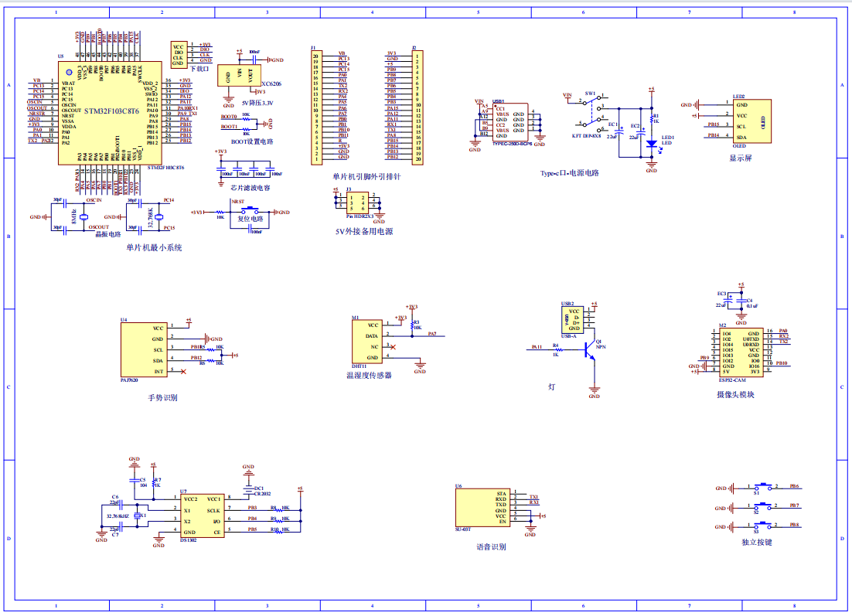
Task: Select the SU-03T voice recognition module
Action: pyautogui.click(x=483, y=508)
